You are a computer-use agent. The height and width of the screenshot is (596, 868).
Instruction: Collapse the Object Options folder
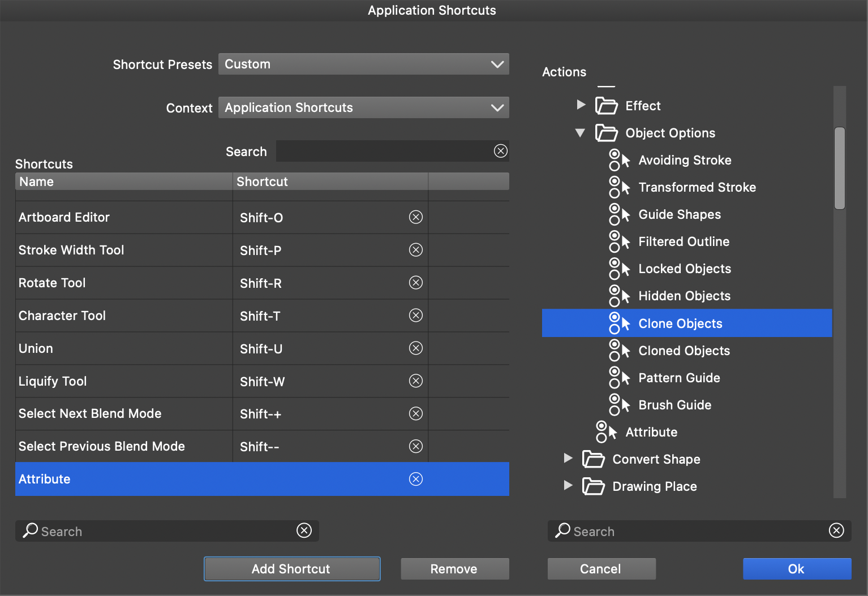coord(580,133)
